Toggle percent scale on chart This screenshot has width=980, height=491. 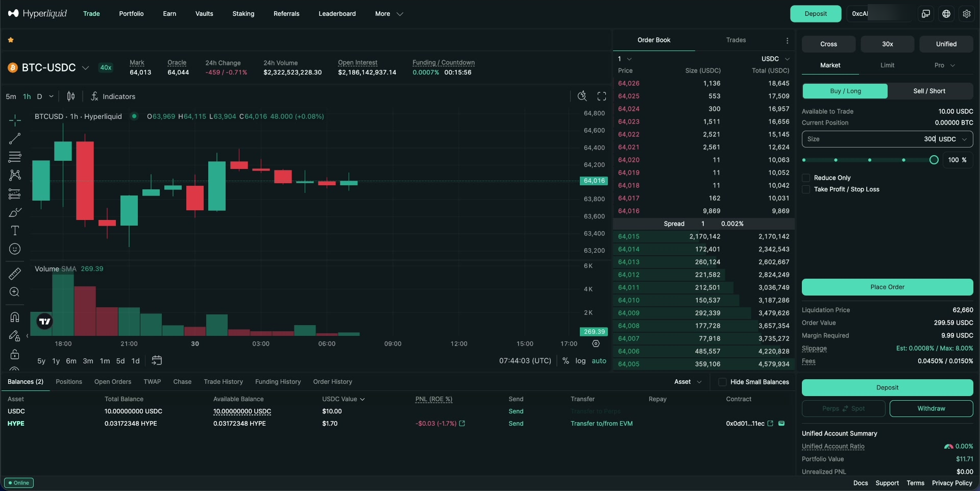pos(566,361)
